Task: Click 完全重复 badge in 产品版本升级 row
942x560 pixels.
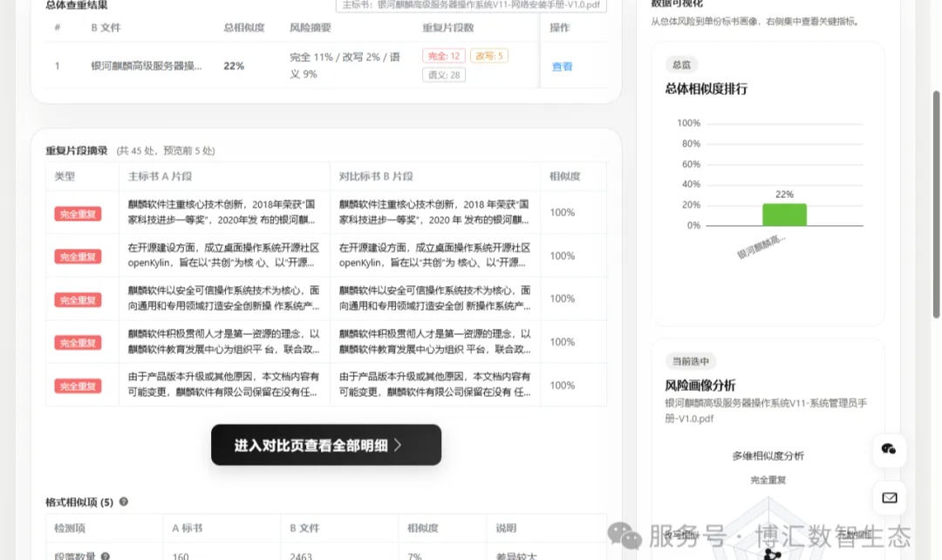Action: (78, 386)
